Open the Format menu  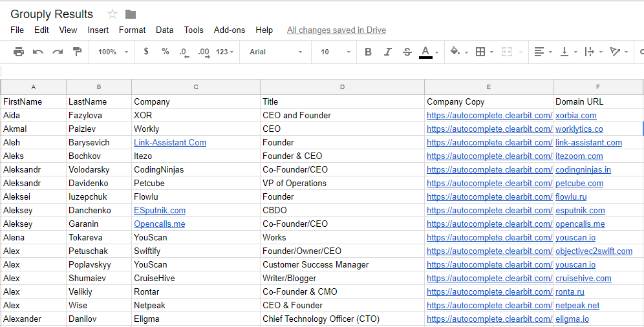133,30
